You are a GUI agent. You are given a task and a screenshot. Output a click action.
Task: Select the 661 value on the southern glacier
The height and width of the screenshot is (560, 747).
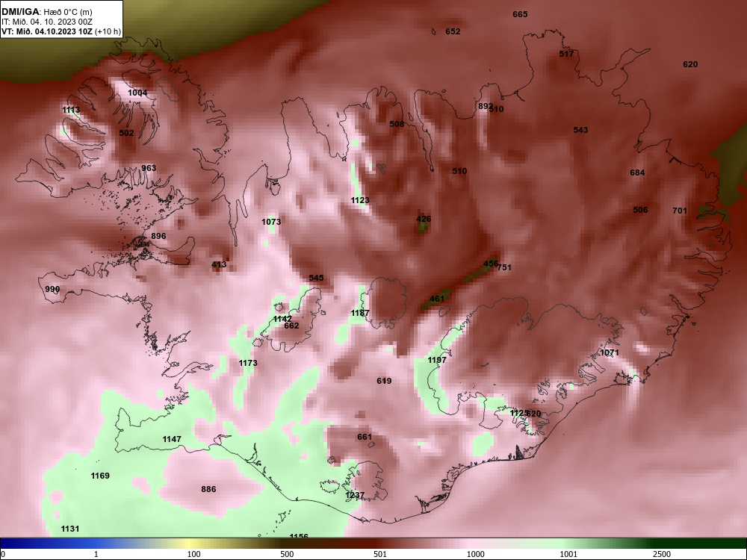tap(365, 437)
